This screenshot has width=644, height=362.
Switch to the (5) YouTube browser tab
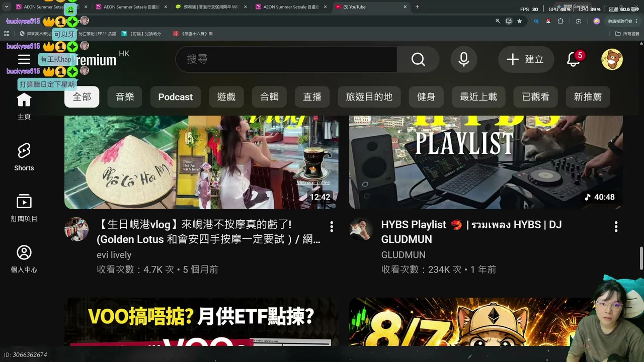[371, 7]
